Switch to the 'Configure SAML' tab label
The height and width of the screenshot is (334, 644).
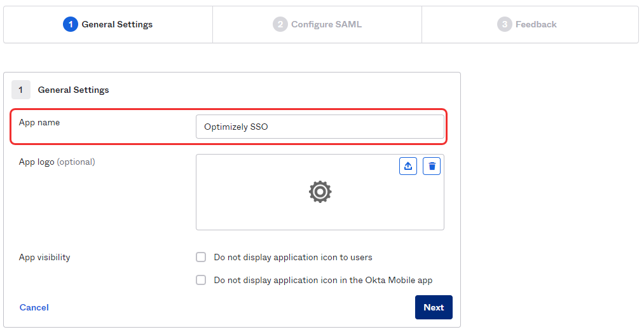point(327,24)
